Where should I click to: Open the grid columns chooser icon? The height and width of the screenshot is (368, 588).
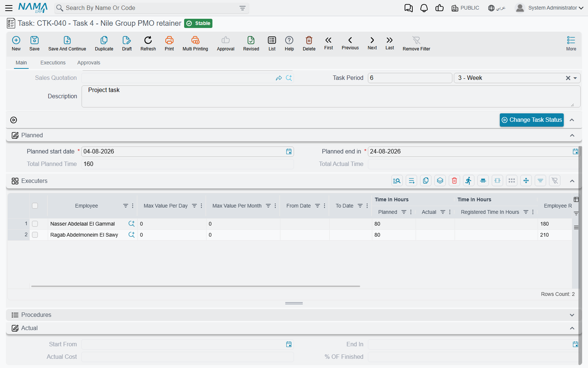[576, 199]
